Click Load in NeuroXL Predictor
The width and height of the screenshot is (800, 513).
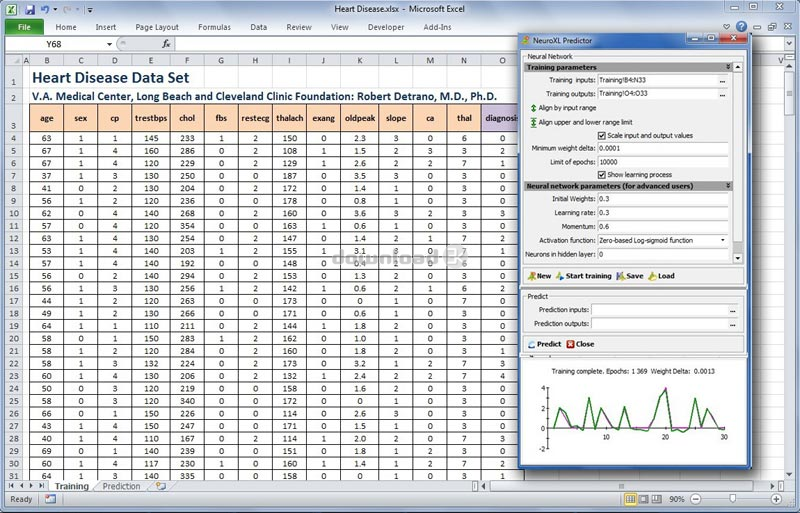(661, 276)
